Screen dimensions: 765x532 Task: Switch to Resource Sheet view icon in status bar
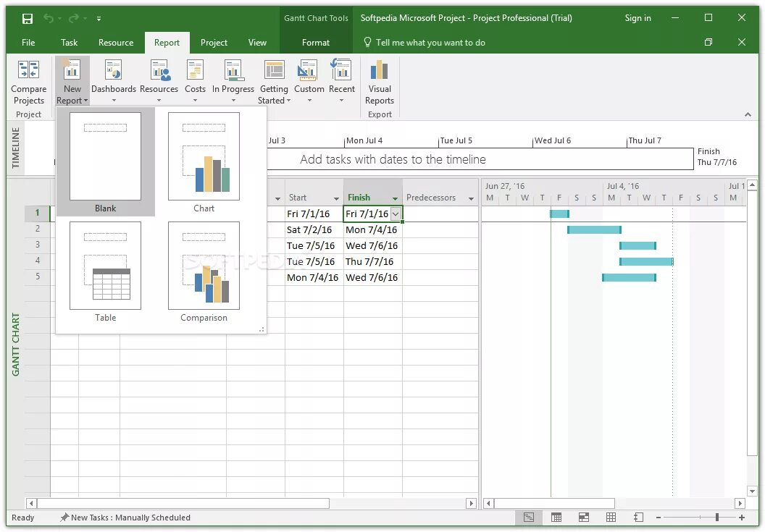point(611,518)
